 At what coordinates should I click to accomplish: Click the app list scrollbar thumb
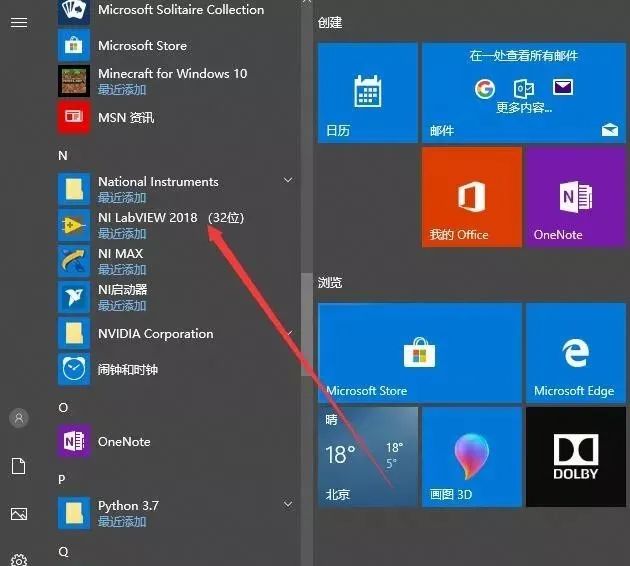click(307, 325)
